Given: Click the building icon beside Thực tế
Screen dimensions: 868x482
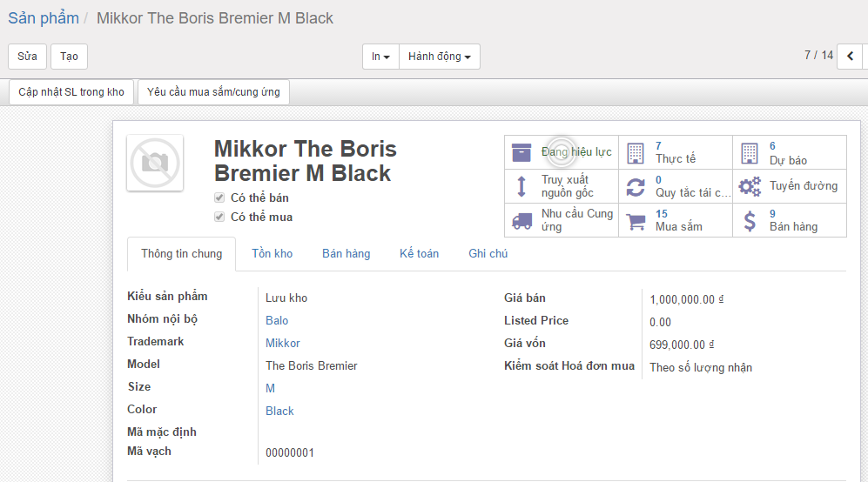Looking at the screenshot, I should pos(636,153).
